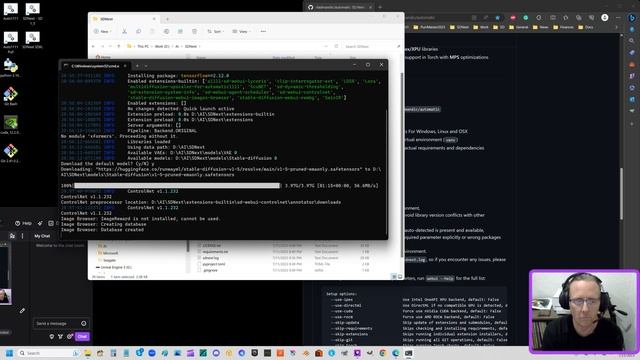Open Microsoft Edge from the taskbar
This screenshot has height=360, width=640.
coord(395,353)
